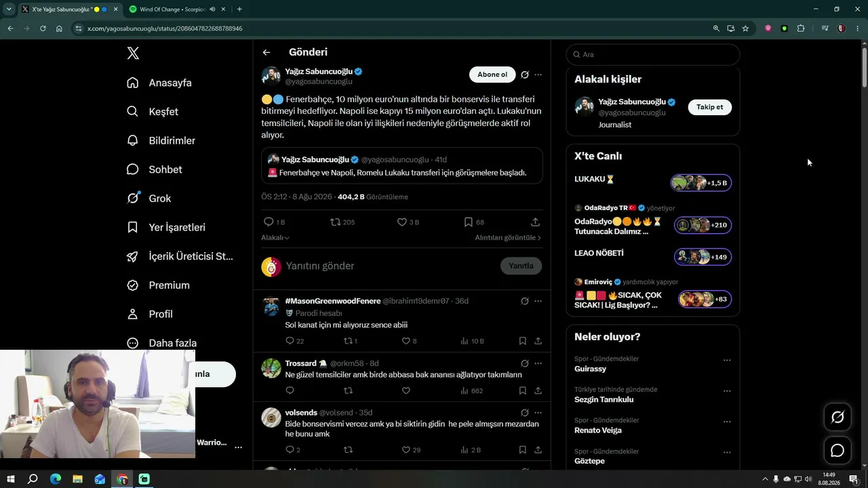Bookmark the volsends reply
This screenshot has width=868, height=488.
[522, 449]
